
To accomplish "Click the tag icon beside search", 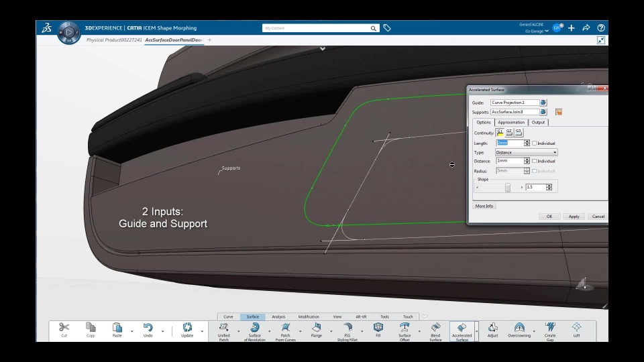I will [387, 28].
